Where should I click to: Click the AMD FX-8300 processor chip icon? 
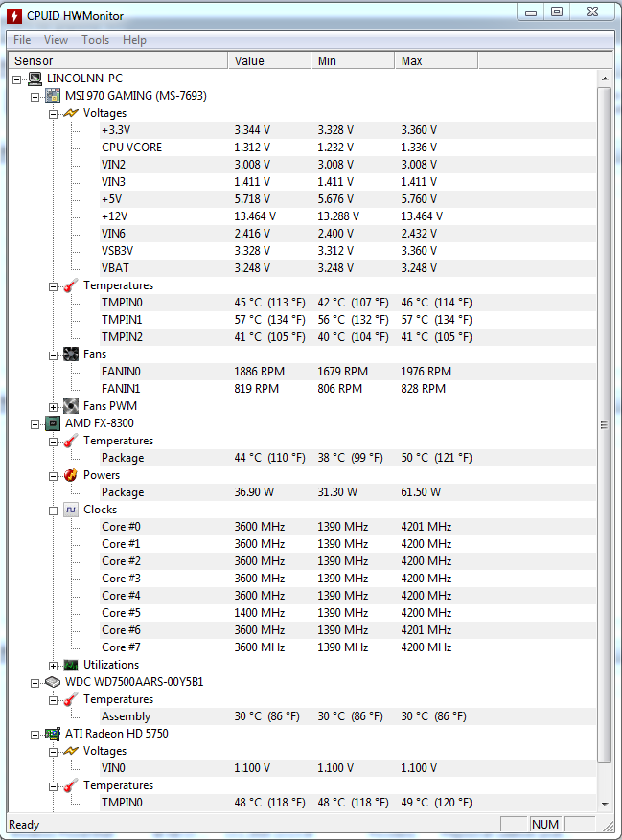click(x=53, y=423)
